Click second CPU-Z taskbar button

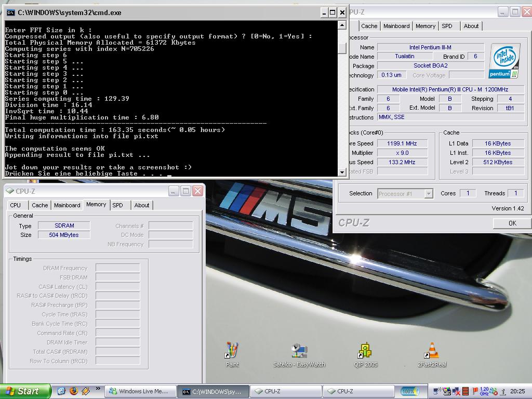click(358, 391)
